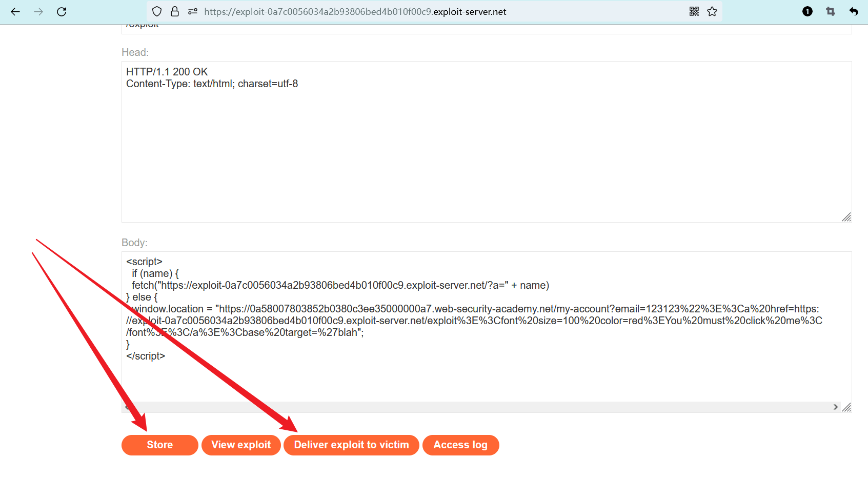This screenshot has width=868, height=477.
Task: Click the Head textarea resize handle
Action: 846,217
